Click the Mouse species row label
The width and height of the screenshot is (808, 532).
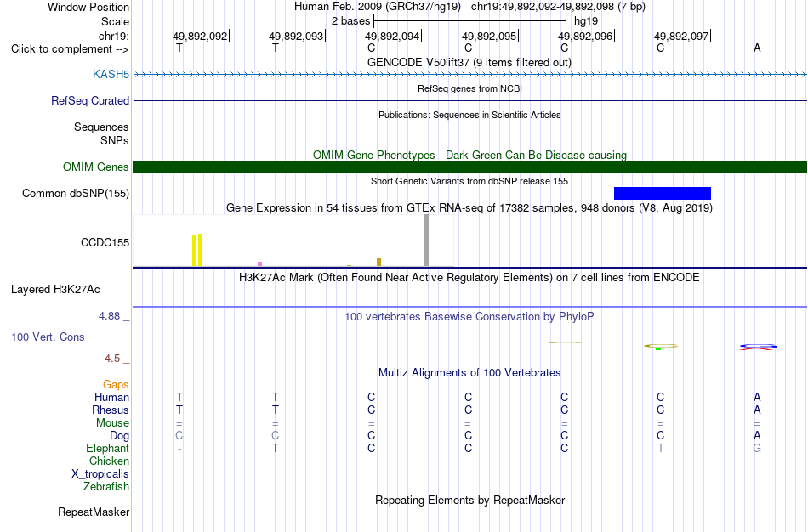point(112,423)
